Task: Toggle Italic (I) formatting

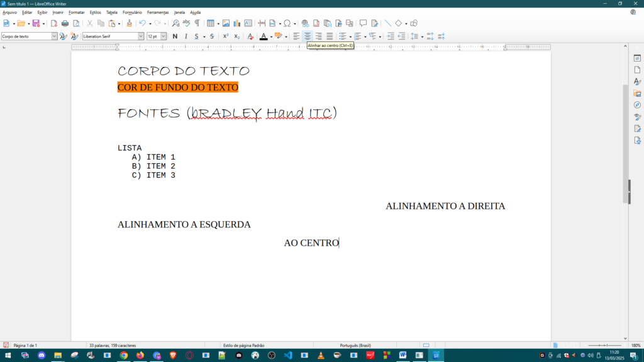Action: (x=186, y=36)
